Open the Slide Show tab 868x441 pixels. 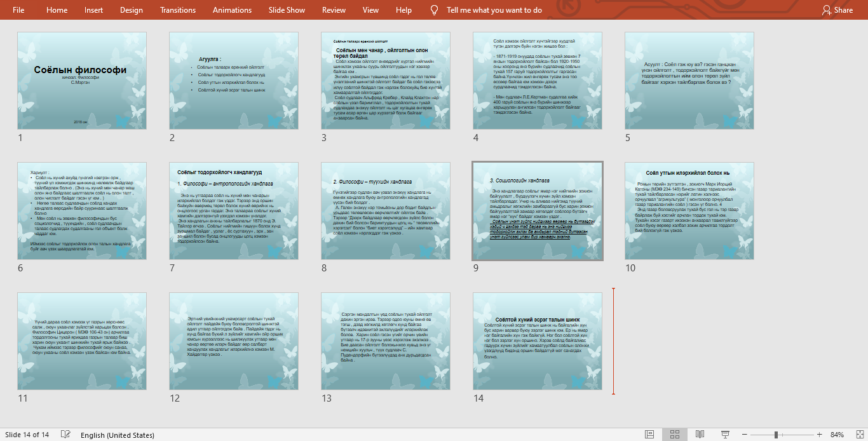(287, 10)
